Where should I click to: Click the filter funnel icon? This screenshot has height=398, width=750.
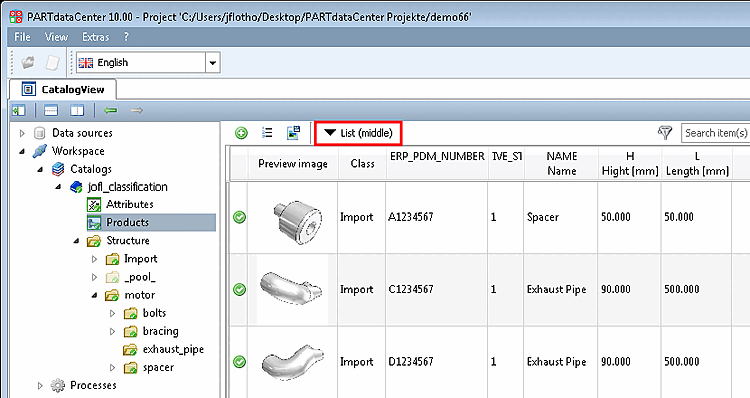click(665, 133)
